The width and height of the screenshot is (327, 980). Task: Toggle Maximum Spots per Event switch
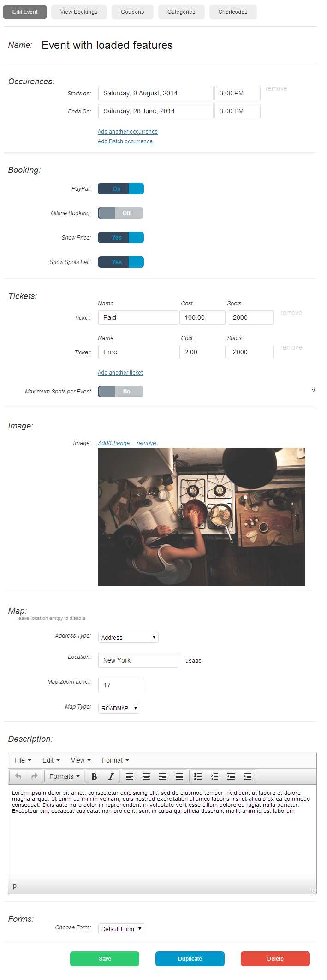pyautogui.click(x=121, y=392)
